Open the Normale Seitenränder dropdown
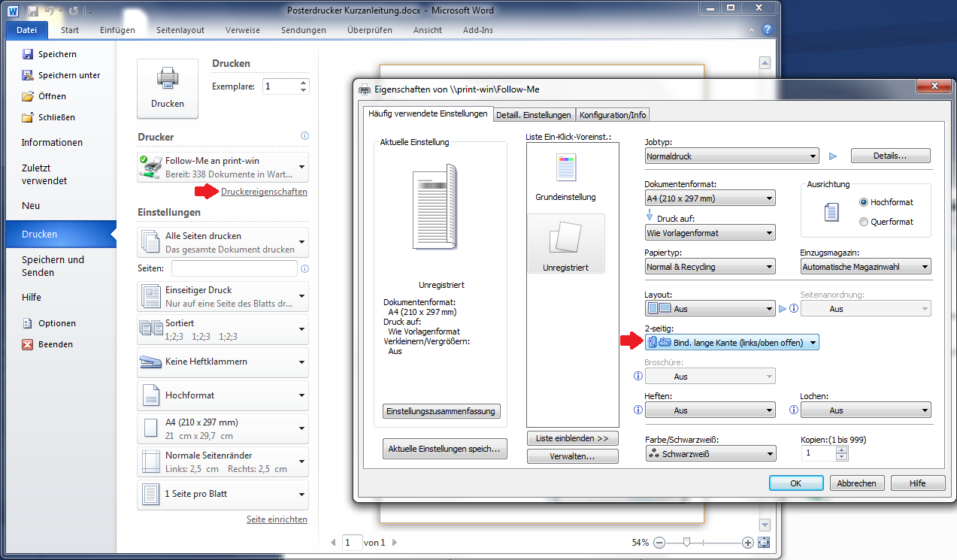 click(223, 462)
